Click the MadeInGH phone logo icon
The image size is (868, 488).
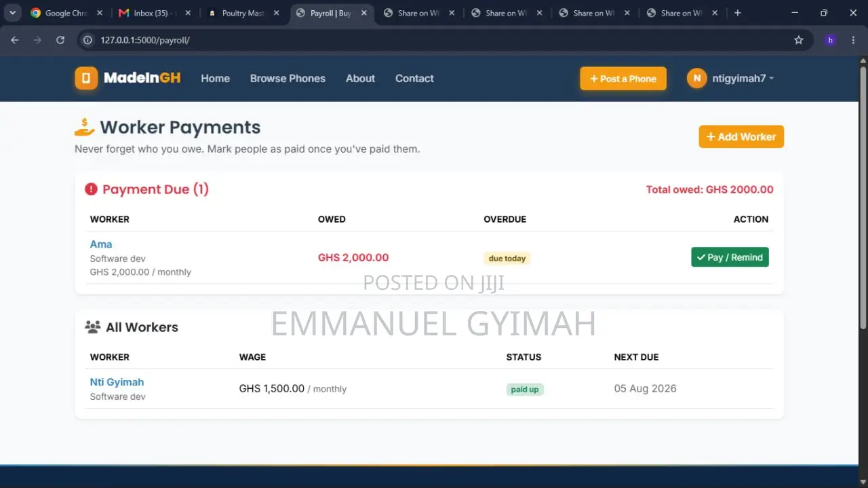coord(86,78)
